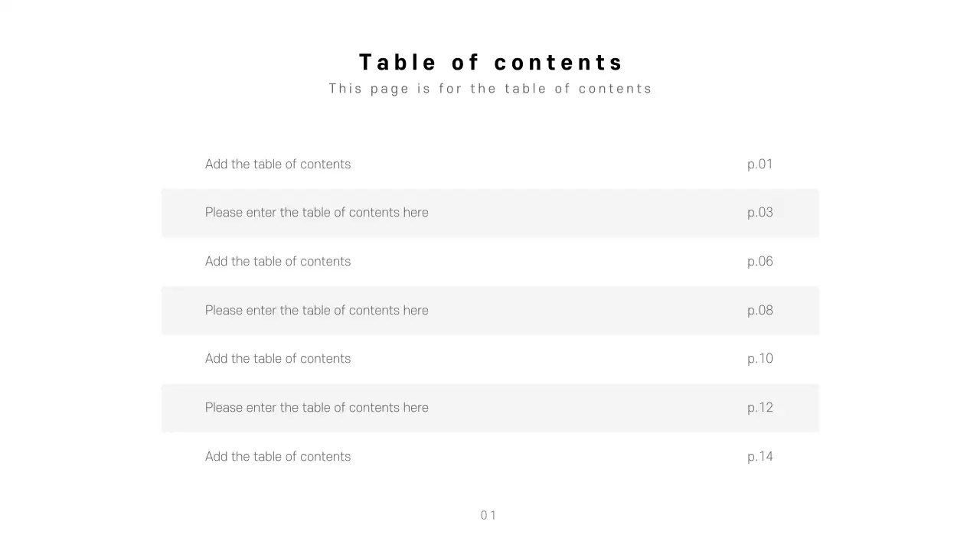
Task: Click the page reference p.14
Action: [760, 457]
